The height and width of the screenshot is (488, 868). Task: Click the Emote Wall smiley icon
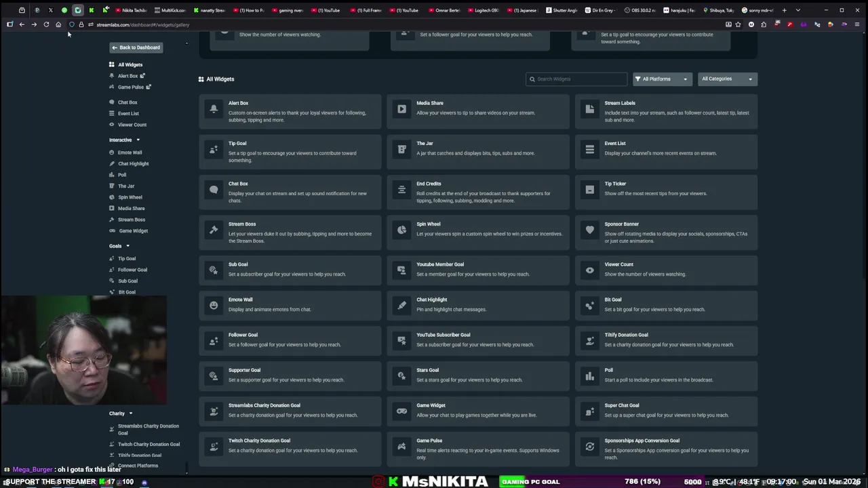tap(214, 305)
